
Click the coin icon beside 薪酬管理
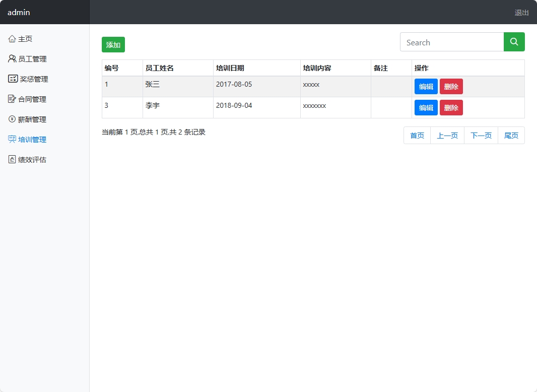(12, 119)
